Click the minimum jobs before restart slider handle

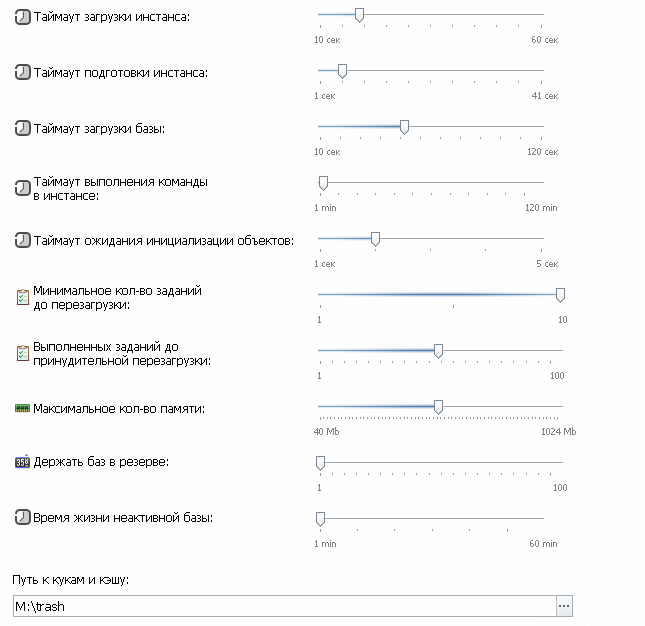(x=560, y=295)
